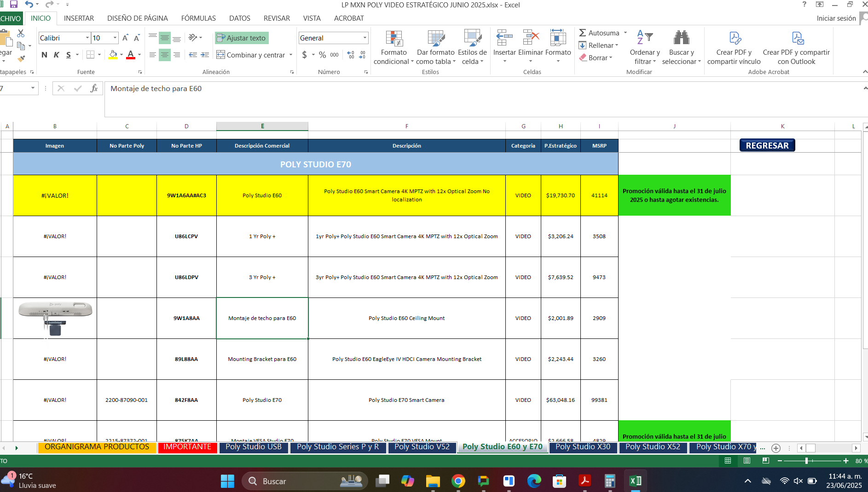
Task: Open the Calibri font name dropdown
Action: (87, 38)
